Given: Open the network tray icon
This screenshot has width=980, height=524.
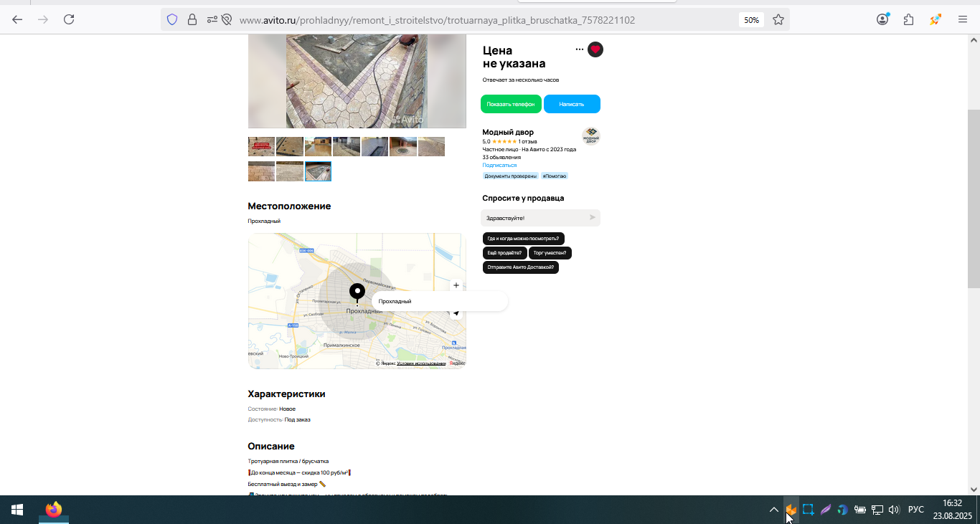Looking at the screenshot, I should [877, 510].
